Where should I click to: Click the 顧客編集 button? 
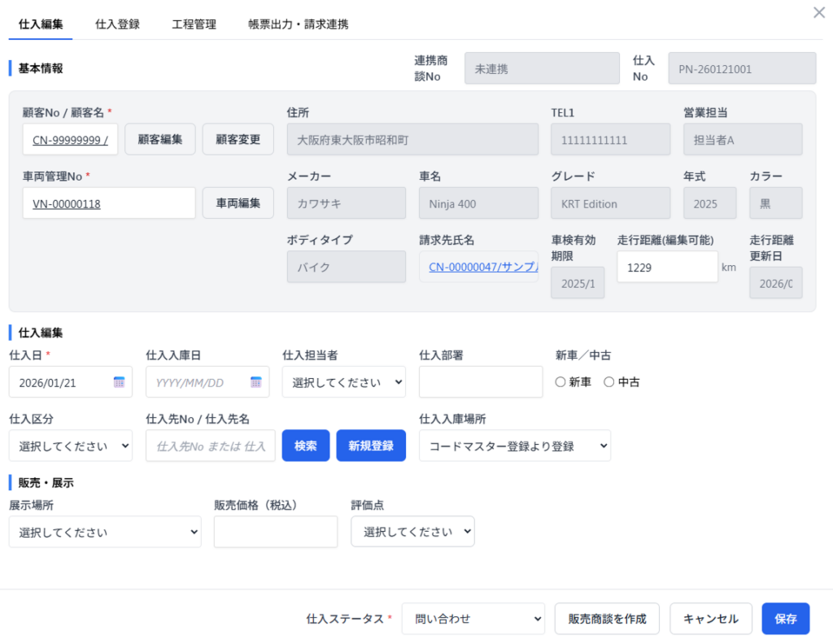(159, 139)
